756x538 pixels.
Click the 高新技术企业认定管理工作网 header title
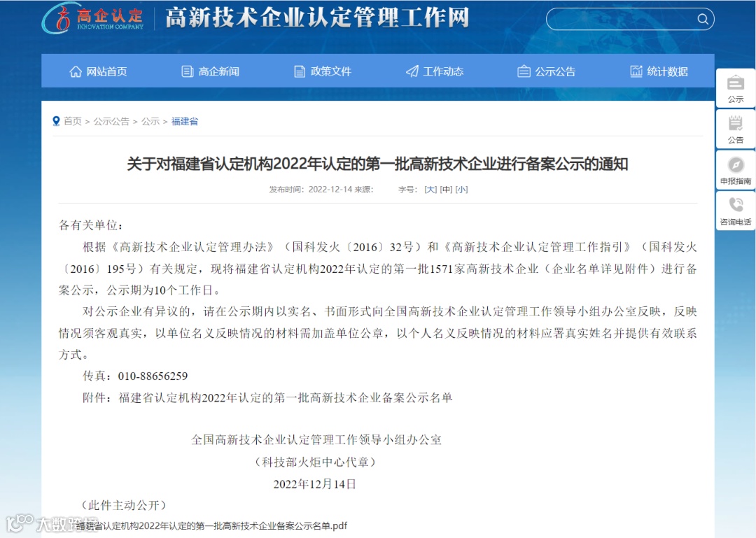[x=317, y=17]
